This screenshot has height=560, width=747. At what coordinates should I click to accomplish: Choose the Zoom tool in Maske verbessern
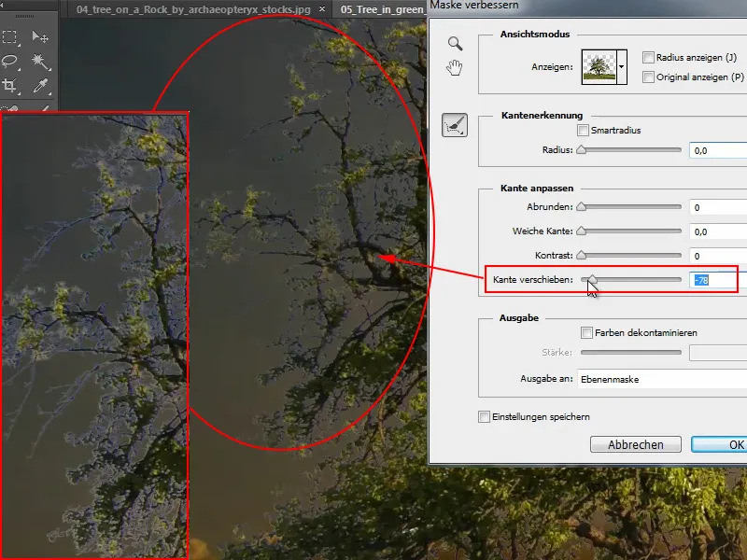click(455, 43)
